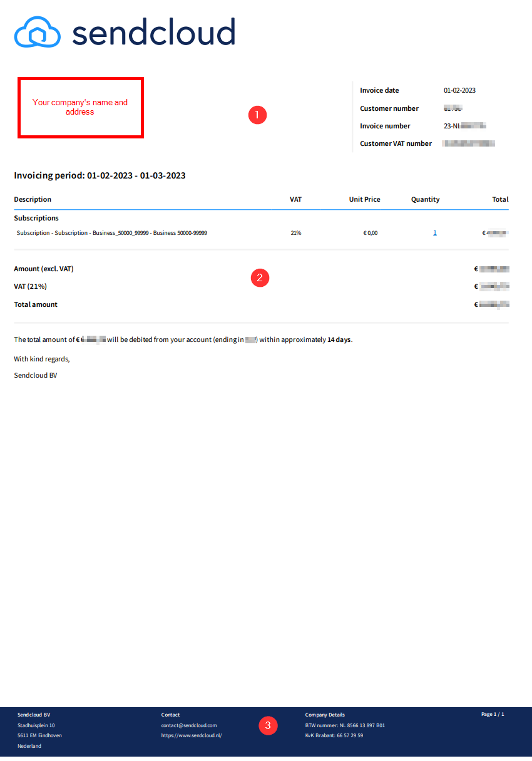Select the "Subscriptions" section heading
532x761 pixels.
(x=36, y=218)
